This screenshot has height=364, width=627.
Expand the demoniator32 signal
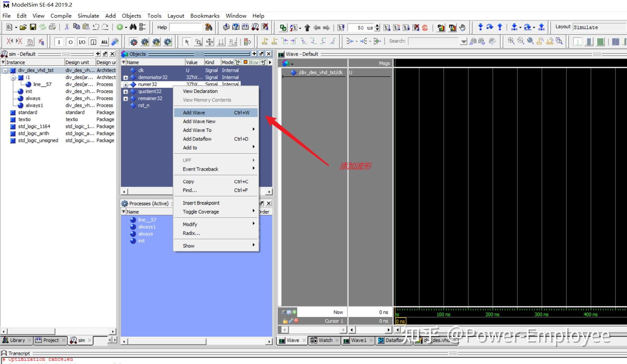coord(125,77)
